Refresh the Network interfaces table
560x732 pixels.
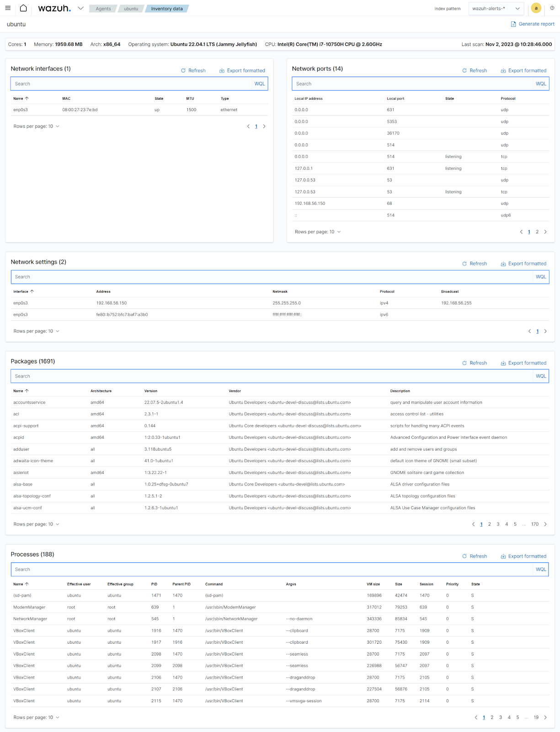pos(193,70)
